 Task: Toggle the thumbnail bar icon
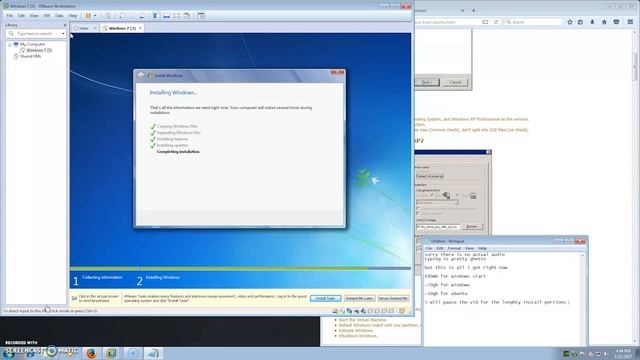click(x=167, y=16)
